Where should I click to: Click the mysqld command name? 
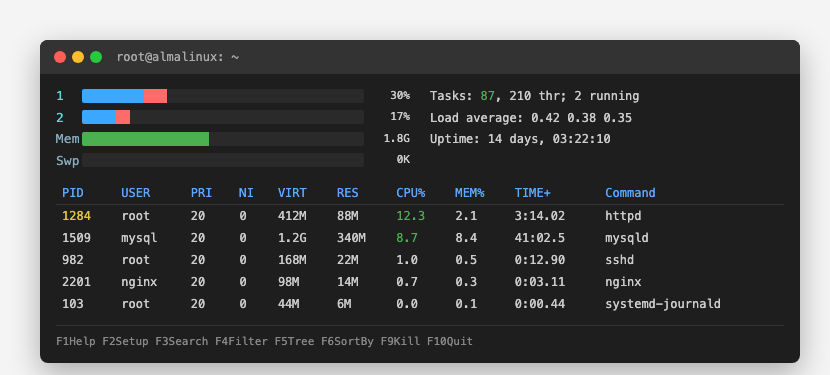click(627, 238)
